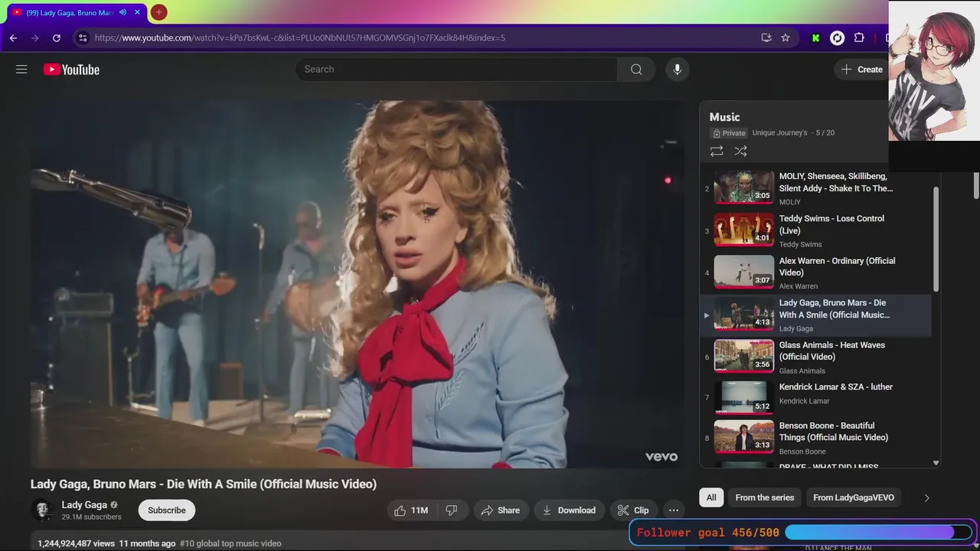Click the Music playlist title
This screenshot has width=980, height=551.
click(x=724, y=117)
